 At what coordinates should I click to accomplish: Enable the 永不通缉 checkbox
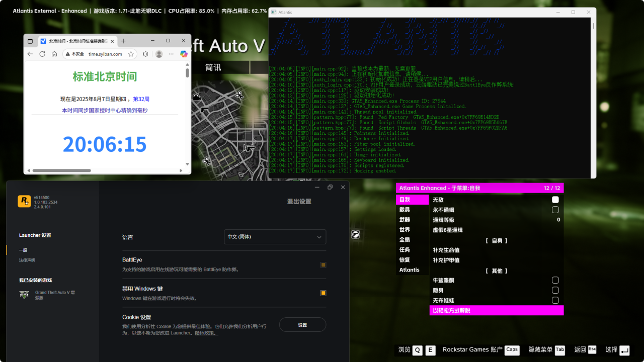555,210
